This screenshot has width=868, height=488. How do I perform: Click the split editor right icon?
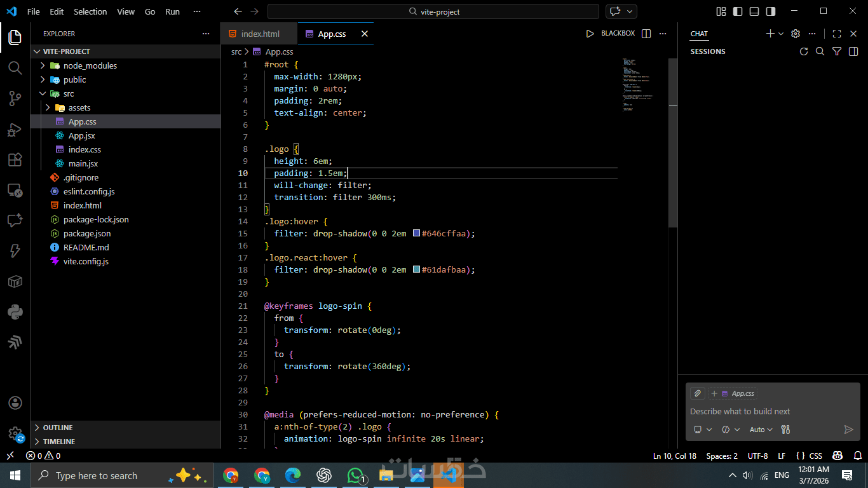[x=646, y=34]
